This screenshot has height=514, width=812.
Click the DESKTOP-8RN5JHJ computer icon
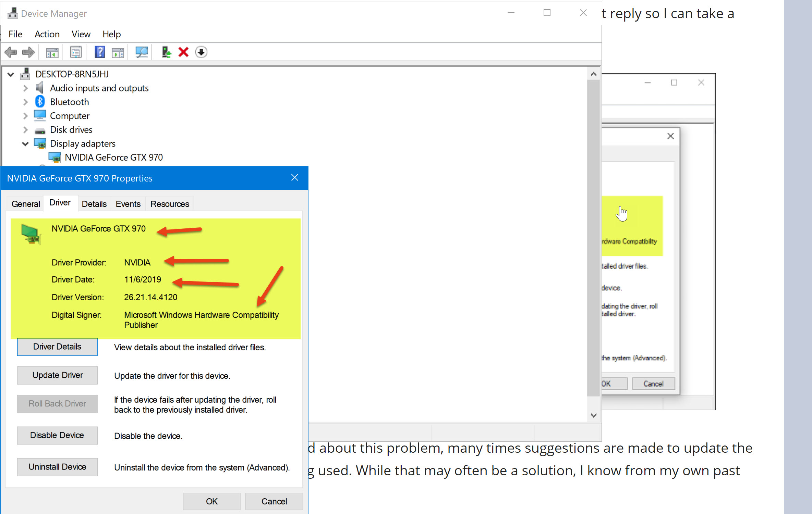pyautogui.click(x=25, y=74)
